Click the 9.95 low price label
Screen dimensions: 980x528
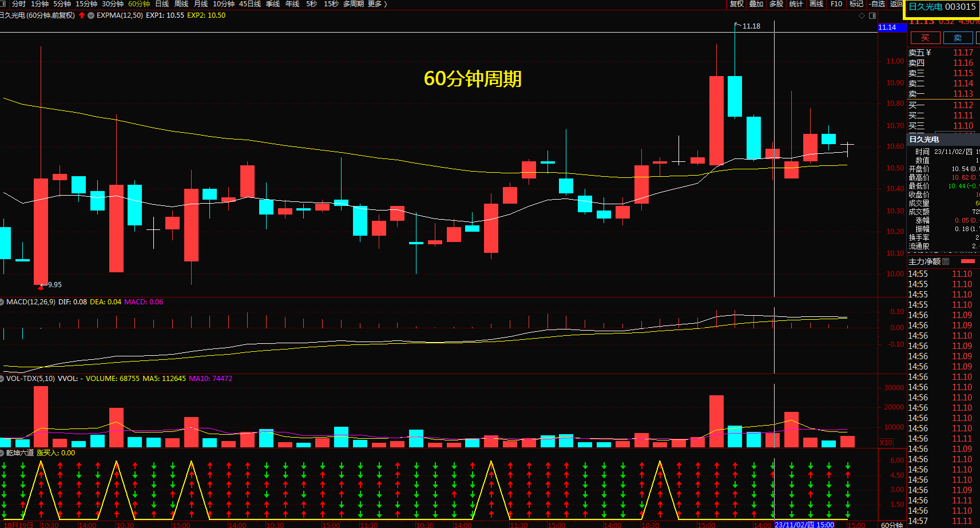tap(55, 285)
